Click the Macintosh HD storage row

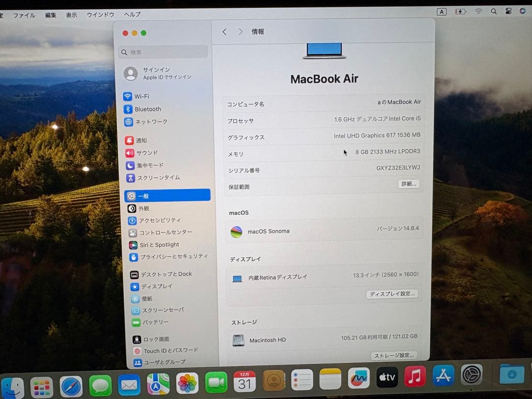[325, 339]
